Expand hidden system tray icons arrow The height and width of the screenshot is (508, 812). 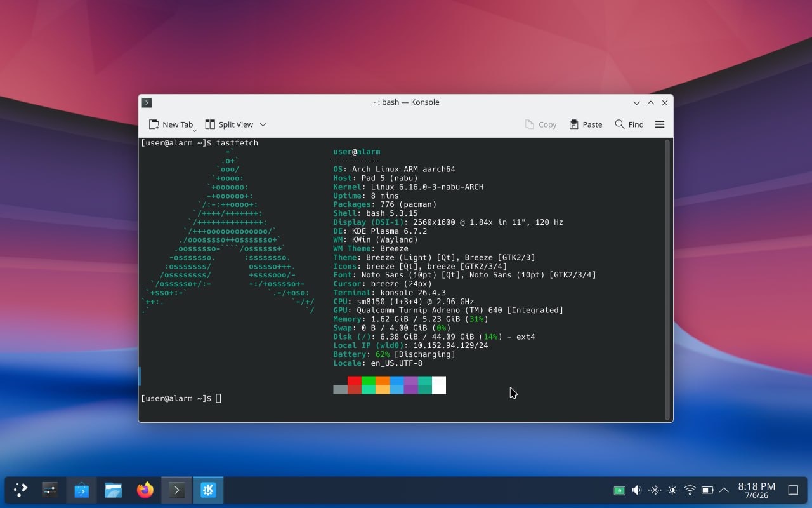724,490
